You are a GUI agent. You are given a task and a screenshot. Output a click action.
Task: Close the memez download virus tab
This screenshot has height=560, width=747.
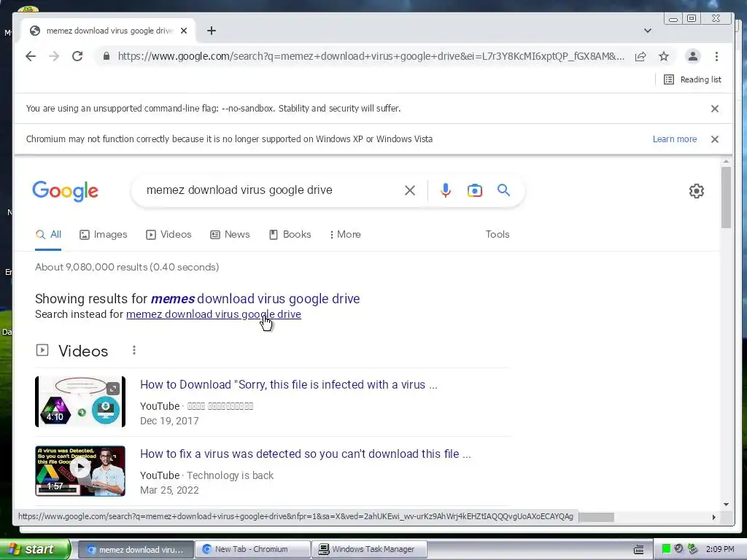click(184, 31)
